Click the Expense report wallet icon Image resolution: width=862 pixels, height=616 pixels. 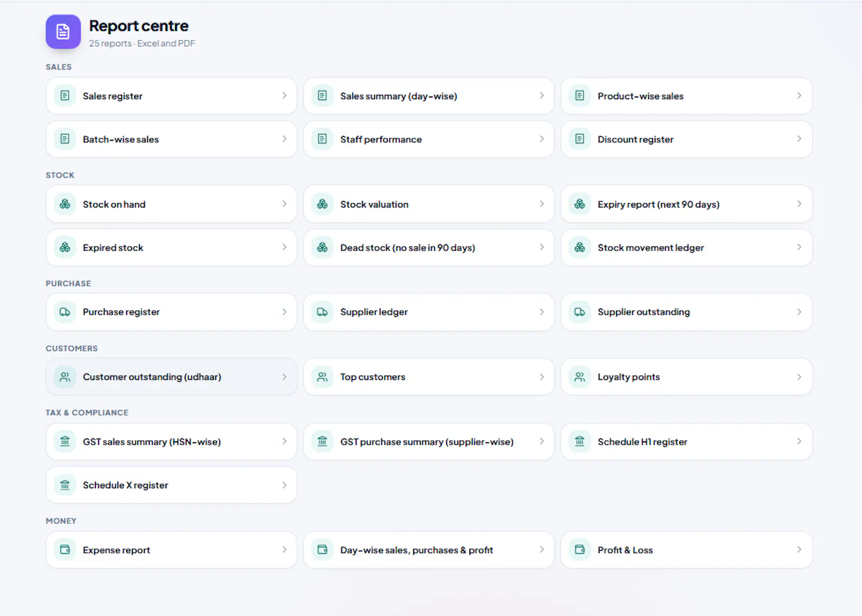[65, 550]
